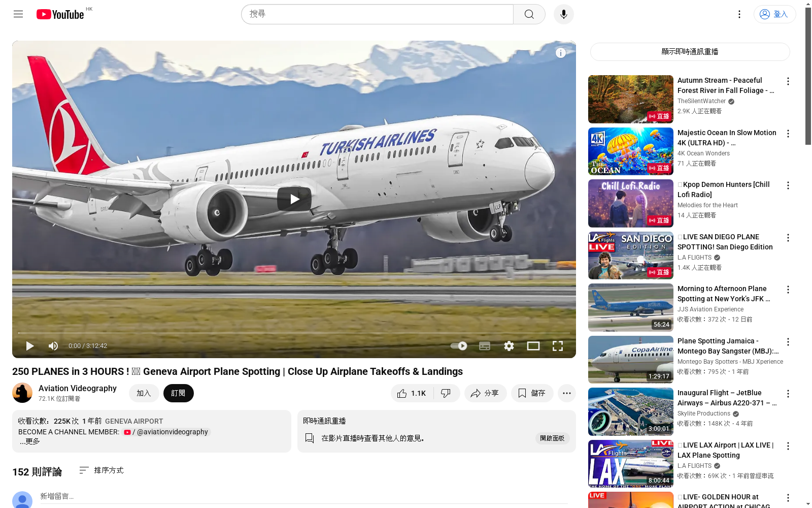The height and width of the screenshot is (508, 812).
Task: Dislike the video thumbs-down icon
Action: (447, 393)
